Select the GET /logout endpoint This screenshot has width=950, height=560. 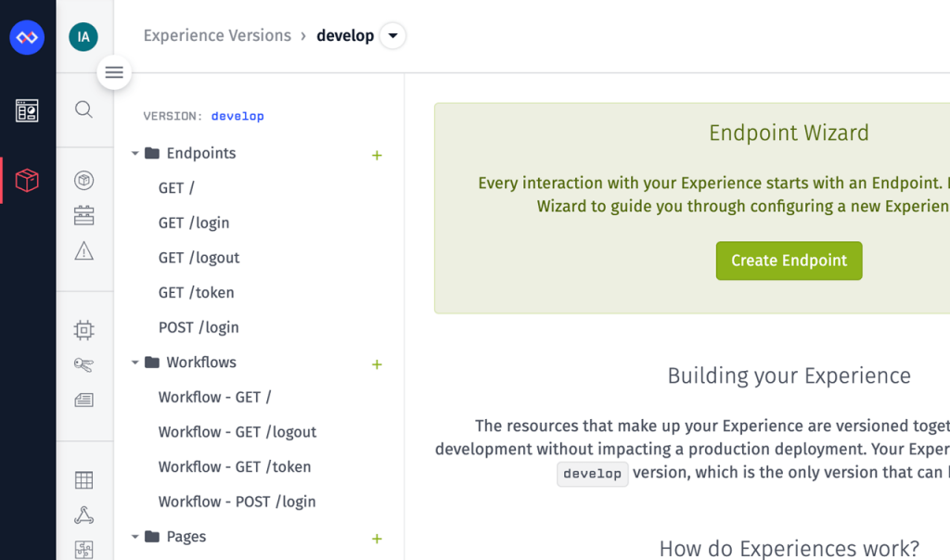(x=199, y=258)
